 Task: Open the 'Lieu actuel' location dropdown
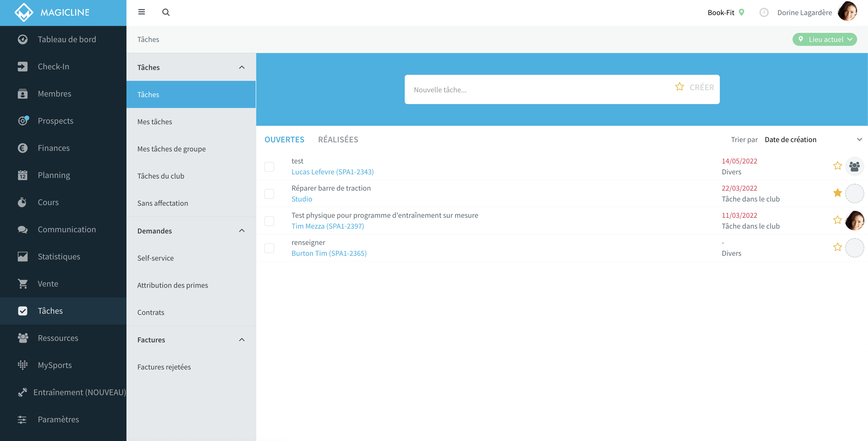(825, 40)
